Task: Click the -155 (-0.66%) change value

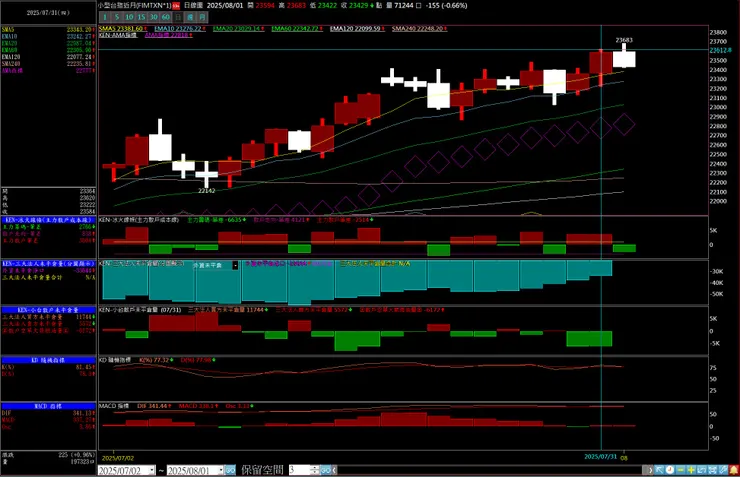Action: click(446, 6)
